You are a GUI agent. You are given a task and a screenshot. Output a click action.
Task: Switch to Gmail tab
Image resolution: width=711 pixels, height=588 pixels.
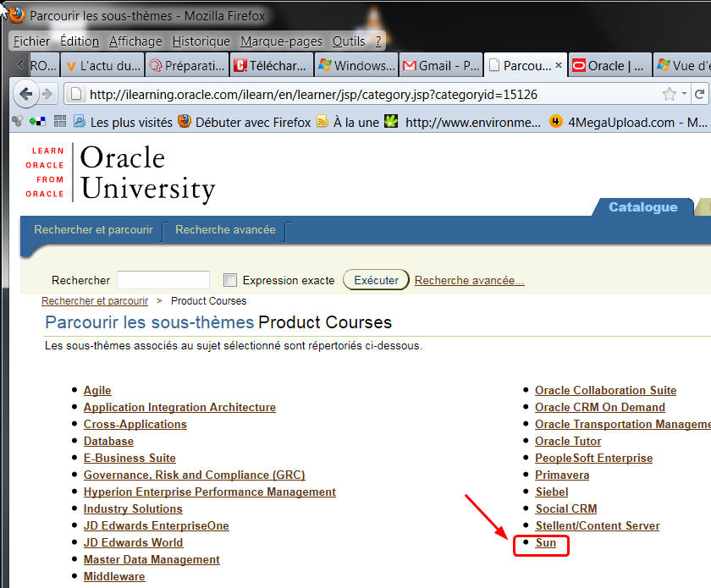pyautogui.click(x=441, y=66)
